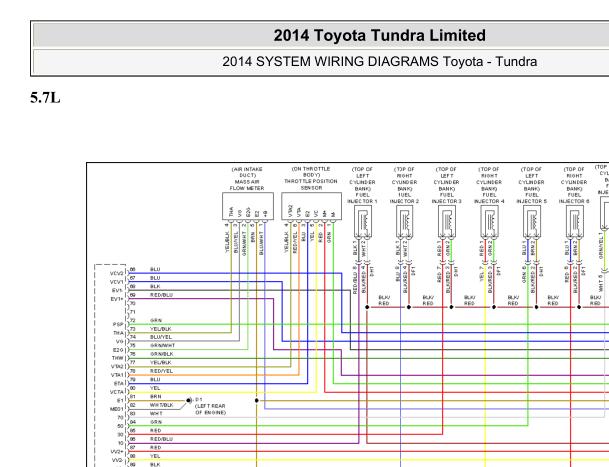Click the '(AIR INTAKE DUCT)' location note

click(x=247, y=173)
